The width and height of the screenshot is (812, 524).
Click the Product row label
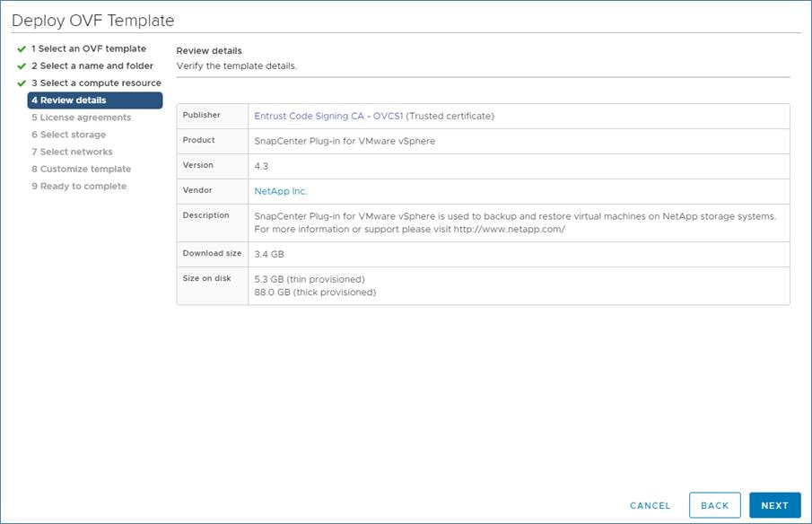pyautogui.click(x=199, y=140)
